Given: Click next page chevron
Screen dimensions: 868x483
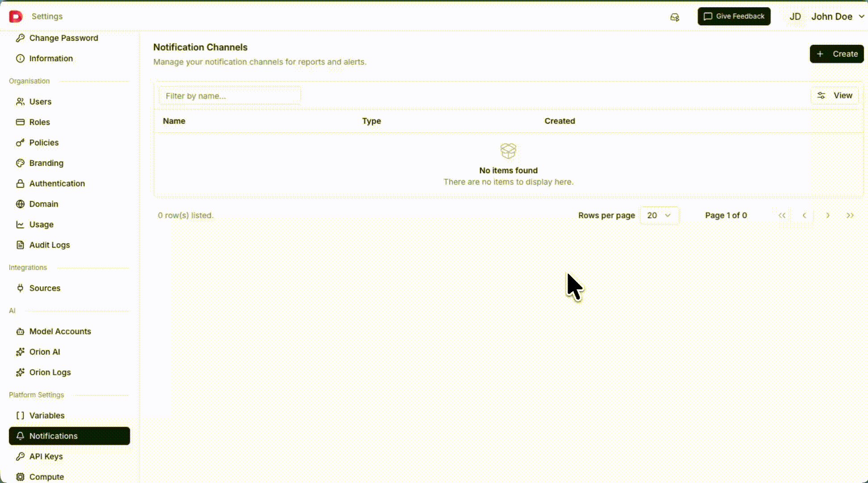Looking at the screenshot, I should (828, 216).
